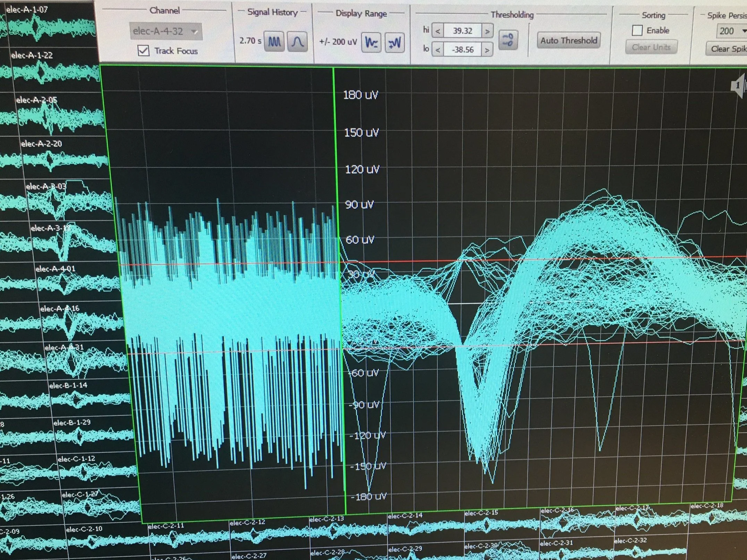Click the increase display range icon

tap(394, 43)
